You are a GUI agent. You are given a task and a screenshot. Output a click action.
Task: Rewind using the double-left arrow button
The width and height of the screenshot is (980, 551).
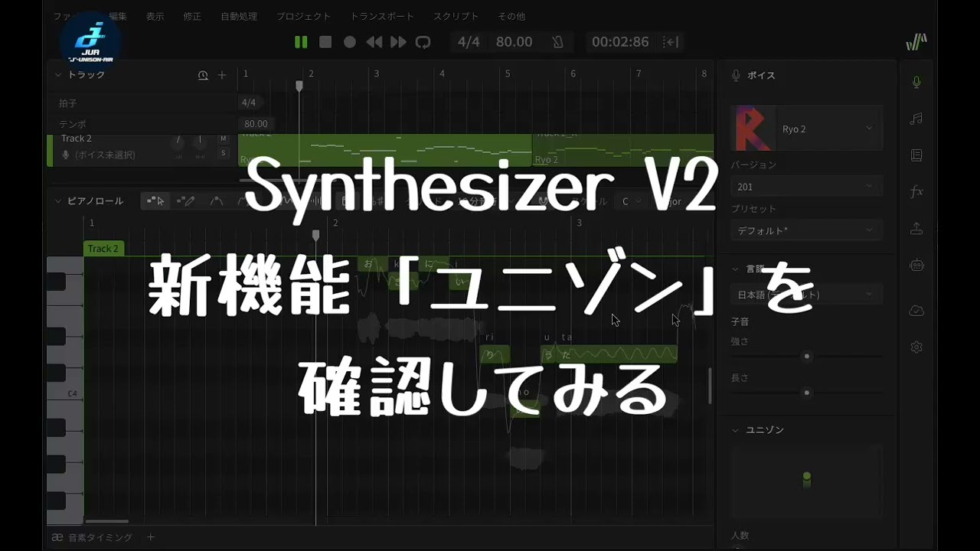point(374,42)
